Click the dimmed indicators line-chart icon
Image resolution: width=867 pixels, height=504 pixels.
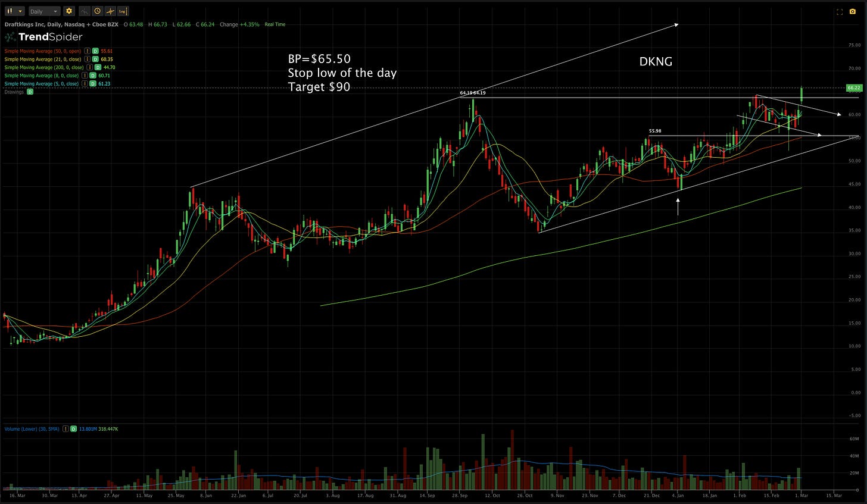[x=84, y=11]
